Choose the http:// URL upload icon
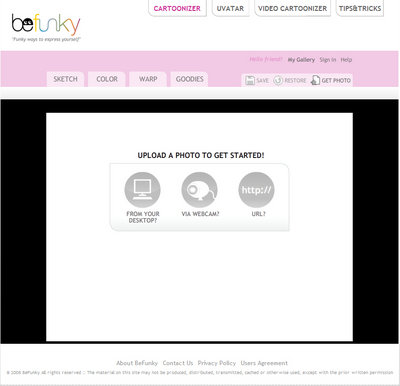400x386 pixels. coord(256,190)
